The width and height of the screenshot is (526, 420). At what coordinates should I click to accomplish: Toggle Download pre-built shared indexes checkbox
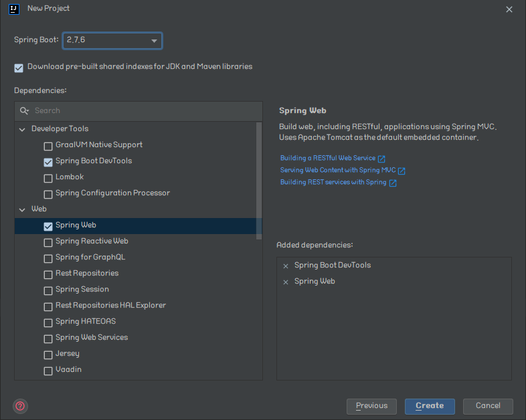coord(19,68)
